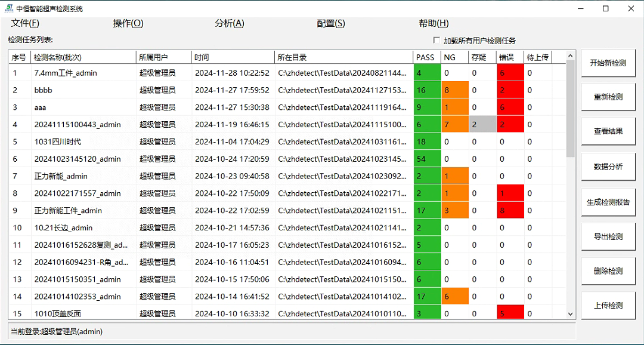Select task 正力新能_admin
Image resolution: width=644 pixels, height=345 pixels.
[x=287, y=176]
